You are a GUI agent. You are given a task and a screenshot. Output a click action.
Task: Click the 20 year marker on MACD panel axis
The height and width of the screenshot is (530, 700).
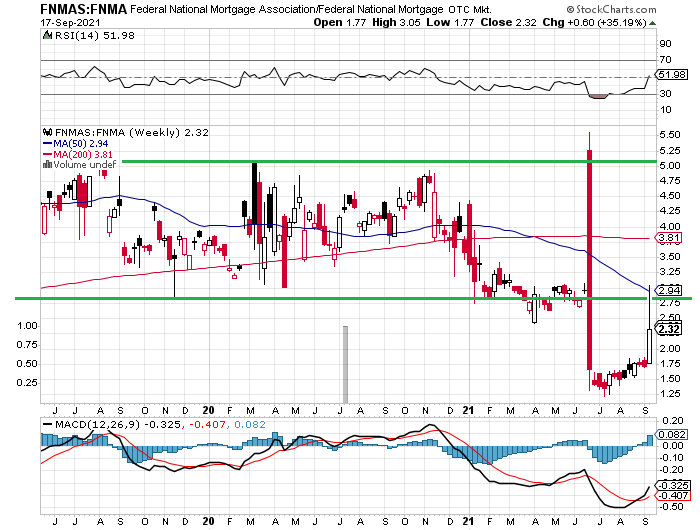[x=208, y=521]
